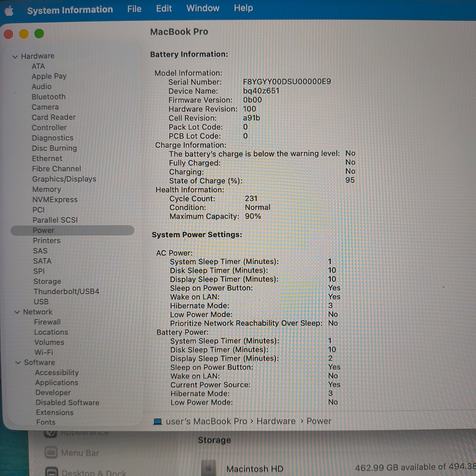The width and height of the screenshot is (476, 476).
Task: Click the Appearance settings icon
Action: click(51, 433)
